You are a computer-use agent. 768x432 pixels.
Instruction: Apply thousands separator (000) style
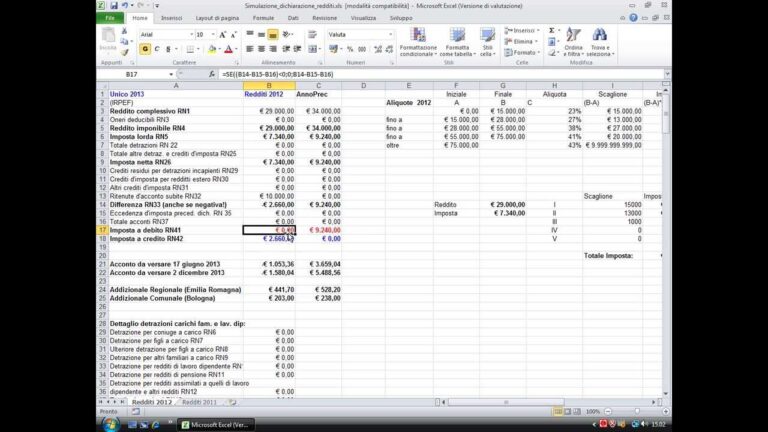[x=362, y=49]
